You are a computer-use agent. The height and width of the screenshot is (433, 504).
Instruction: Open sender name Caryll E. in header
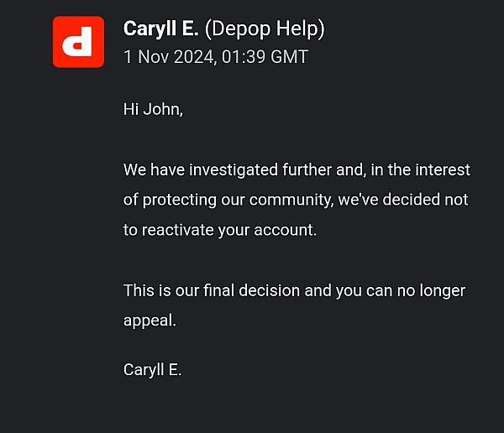161,29
